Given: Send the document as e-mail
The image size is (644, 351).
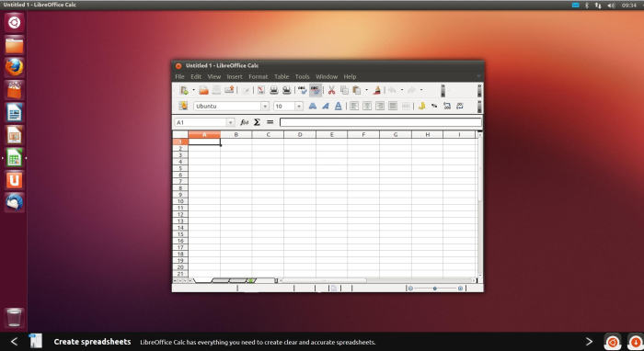Looking at the screenshot, I should 229,90.
